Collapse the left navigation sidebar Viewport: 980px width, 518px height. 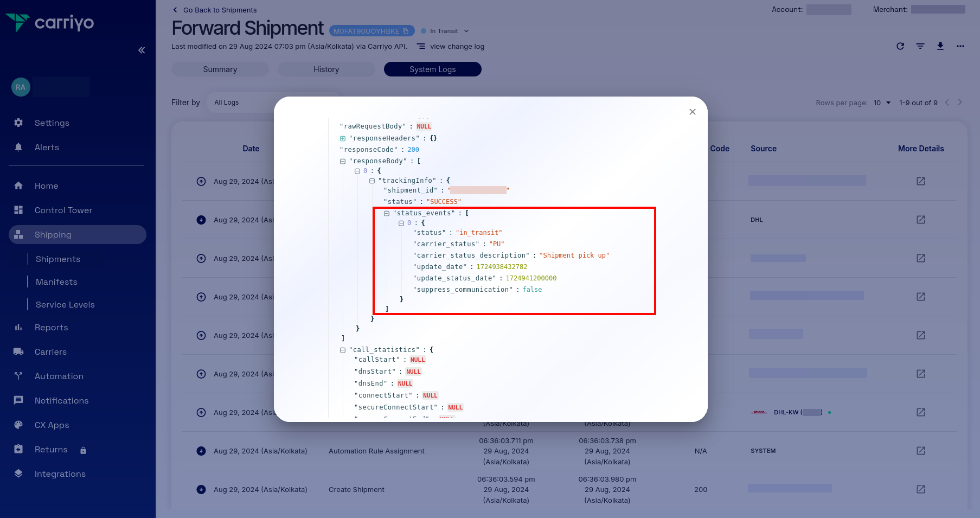pyautogui.click(x=142, y=50)
